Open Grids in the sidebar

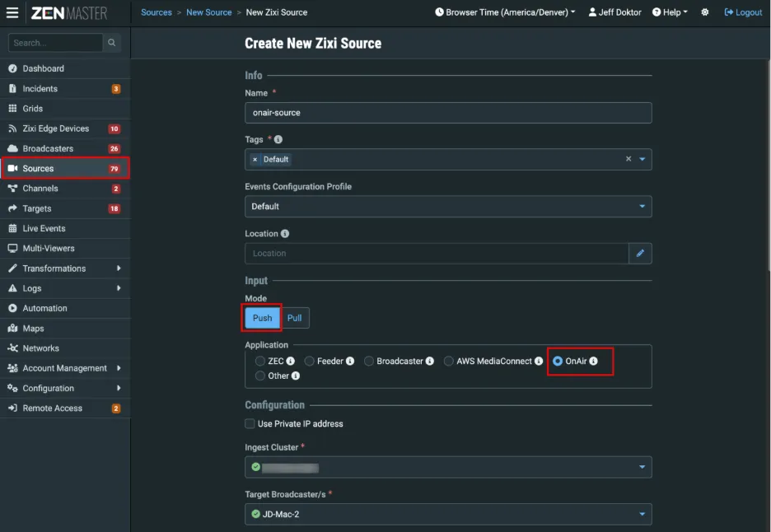click(x=65, y=109)
